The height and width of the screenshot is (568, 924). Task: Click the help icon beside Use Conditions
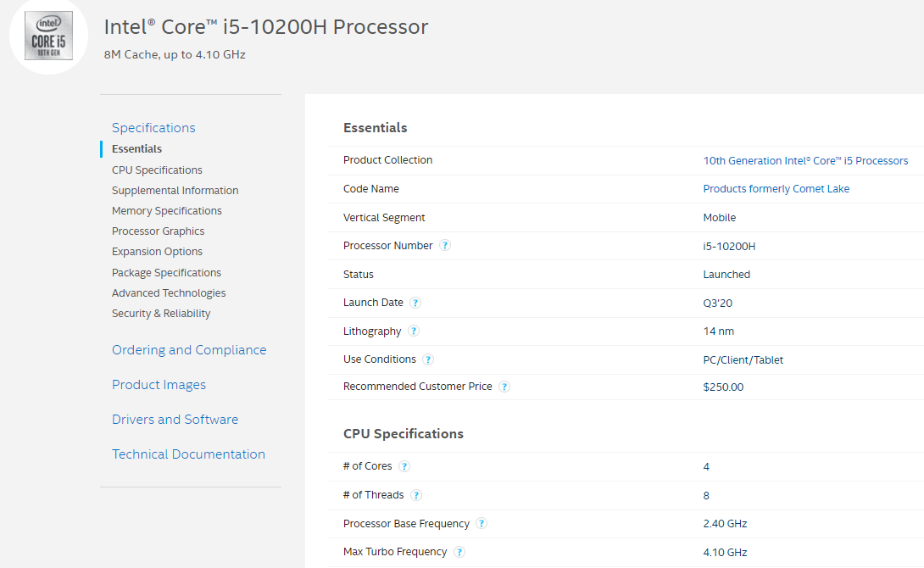pos(428,359)
